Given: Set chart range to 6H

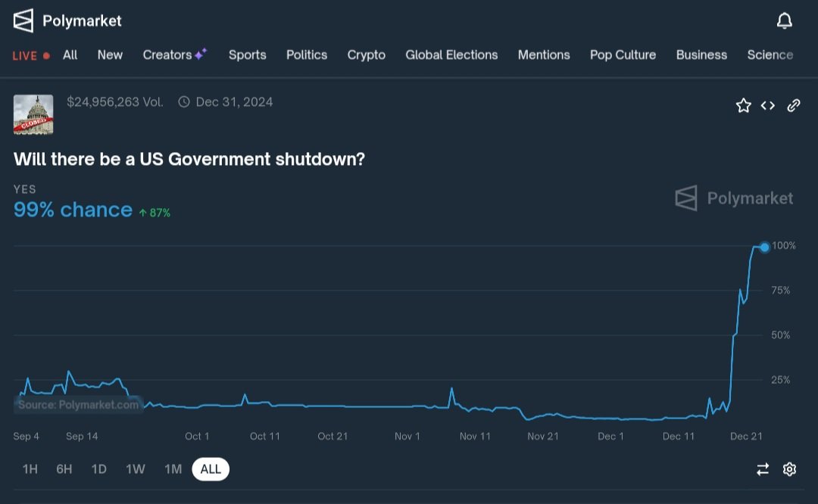Looking at the screenshot, I should (x=64, y=469).
